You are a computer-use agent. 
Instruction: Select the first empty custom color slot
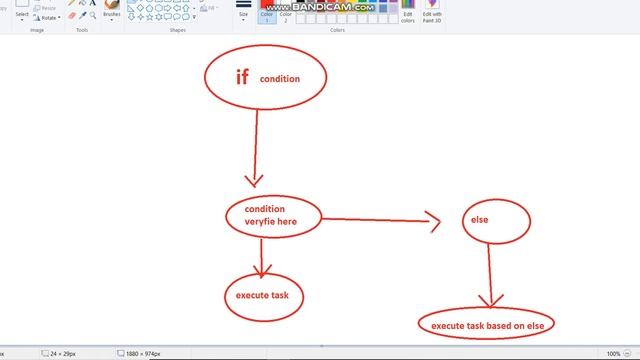(300, 18)
